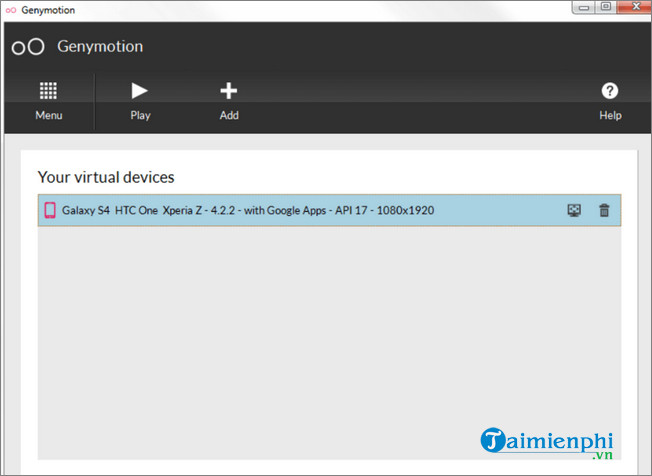Image resolution: width=652 pixels, height=476 pixels.
Task: Open the Menu grid icon
Action: pyautogui.click(x=48, y=91)
